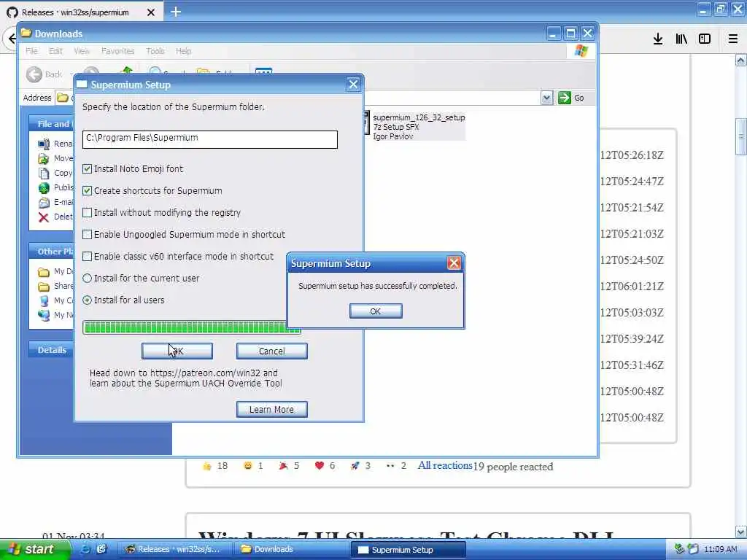Enable Ungoogled Supermium mode in shortcut
Viewport: 747px width, 560px height.
pyautogui.click(x=88, y=234)
